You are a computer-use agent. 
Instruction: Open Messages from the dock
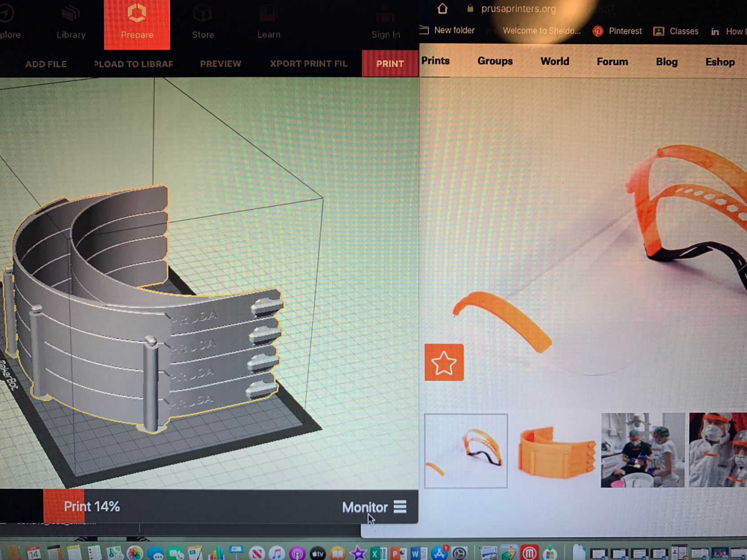point(156,553)
